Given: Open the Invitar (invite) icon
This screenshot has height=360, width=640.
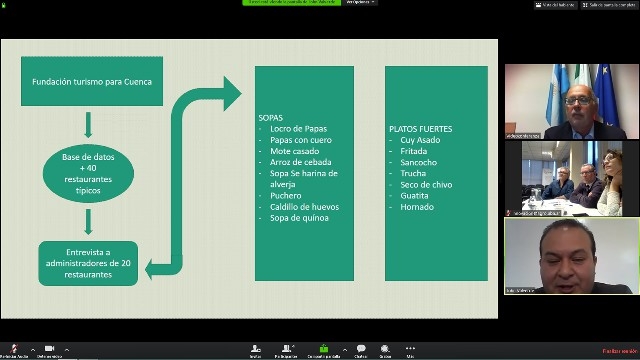Looking at the screenshot, I should 256,349.
